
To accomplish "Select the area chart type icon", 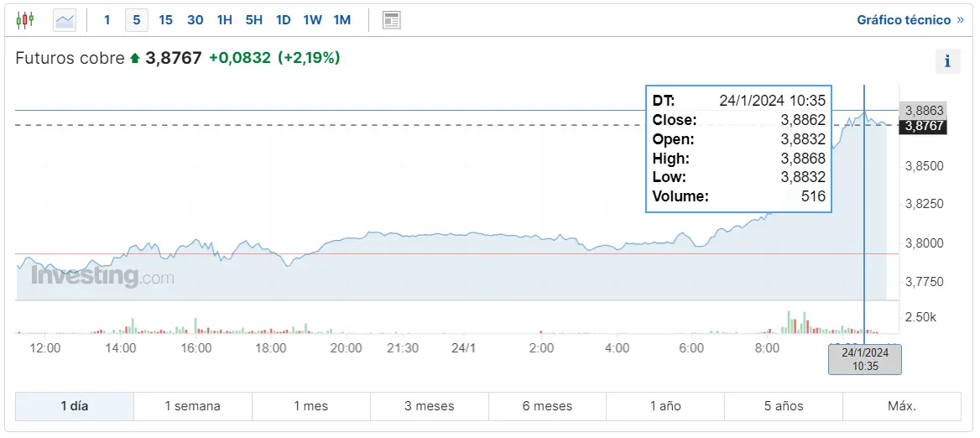I will coord(65,19).
